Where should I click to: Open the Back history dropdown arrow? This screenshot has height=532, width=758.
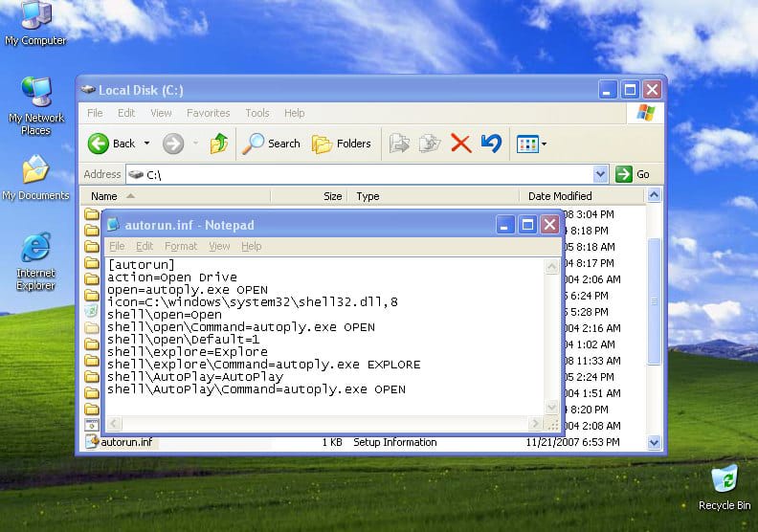tap(147, 143)
